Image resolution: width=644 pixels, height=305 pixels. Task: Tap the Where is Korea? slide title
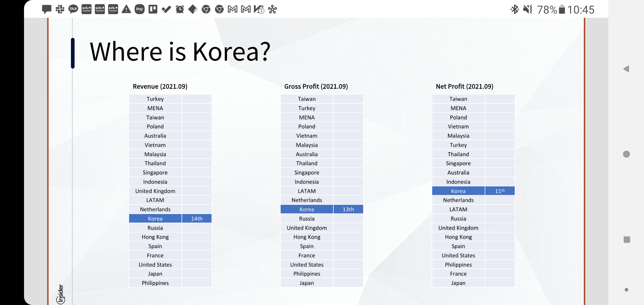[x=180, y=52]
